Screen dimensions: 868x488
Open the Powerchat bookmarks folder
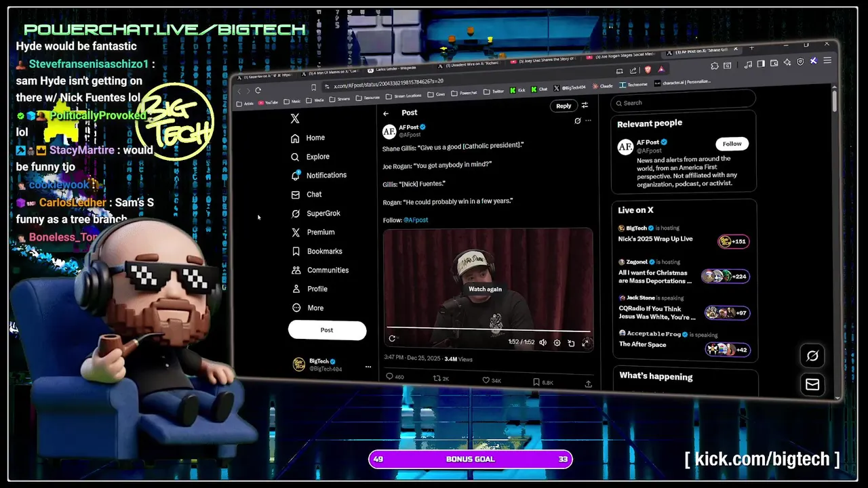pyautogui.click(x=463, y=92)
